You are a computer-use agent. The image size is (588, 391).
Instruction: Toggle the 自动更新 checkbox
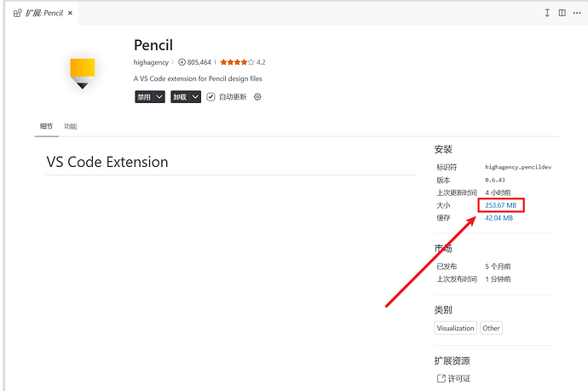pyautogui.click(x=210, y=97)
